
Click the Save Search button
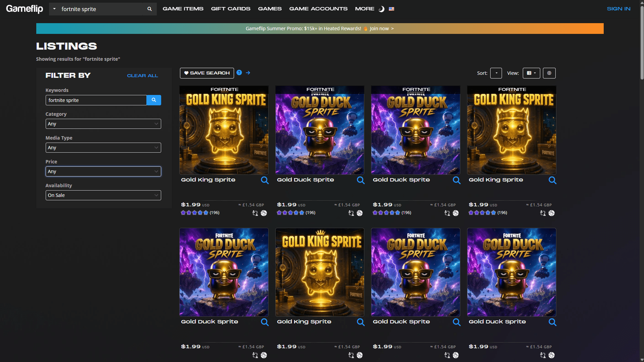207,73
